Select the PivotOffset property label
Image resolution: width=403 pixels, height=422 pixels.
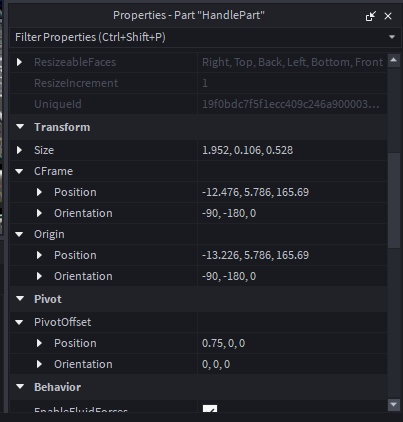pyautogui.click(x=62, y=322)
